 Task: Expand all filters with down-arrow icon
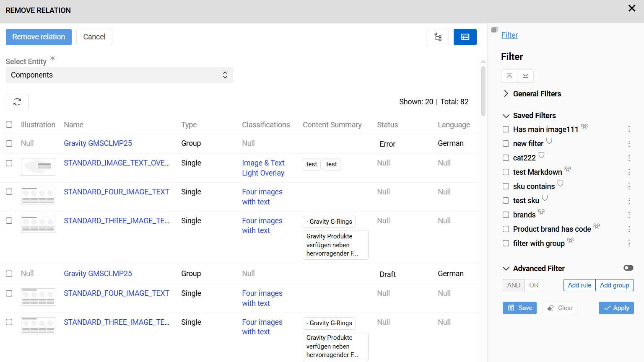click(525, 76)
